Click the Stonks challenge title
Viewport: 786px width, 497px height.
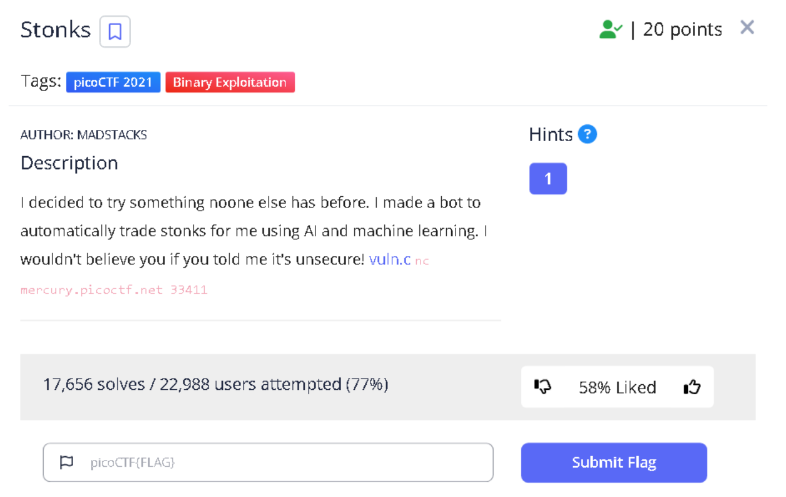click(x=55, y=30)
